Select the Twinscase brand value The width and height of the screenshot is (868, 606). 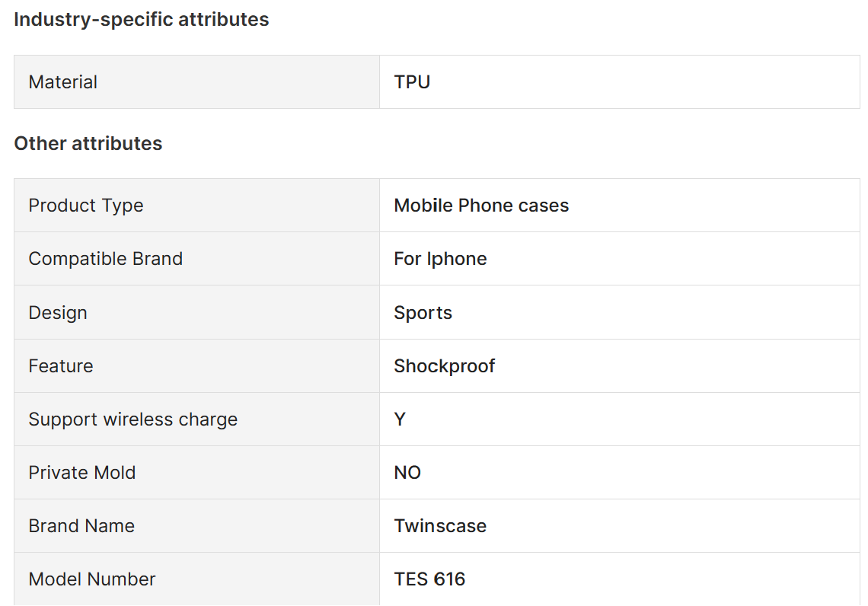440,526
